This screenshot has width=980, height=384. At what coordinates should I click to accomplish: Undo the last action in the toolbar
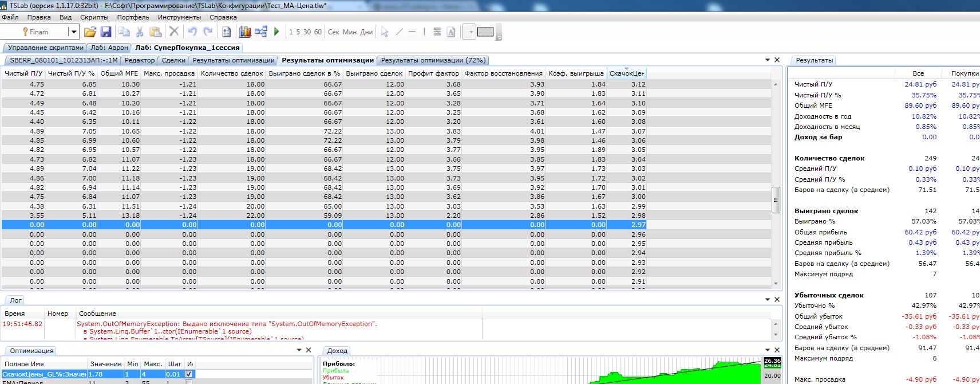192,32
